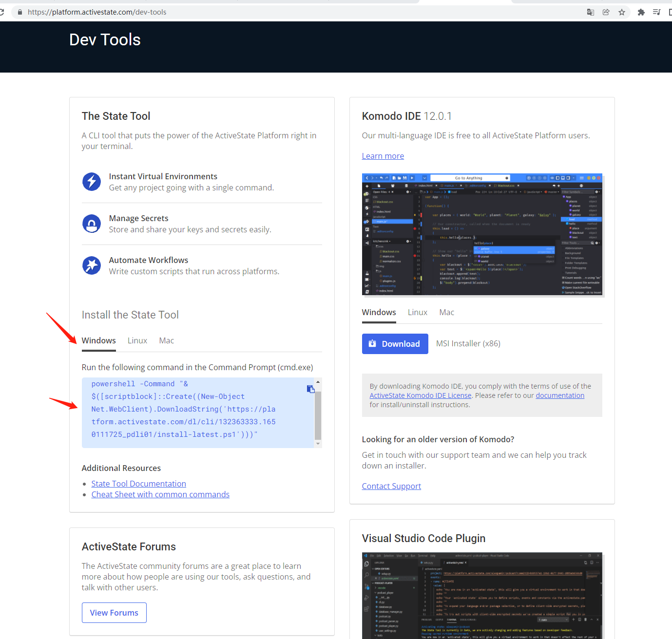The image size is (672, 639).
Task: Select Windows tab under Install the State Tool
Action: (x=99, y=340)
